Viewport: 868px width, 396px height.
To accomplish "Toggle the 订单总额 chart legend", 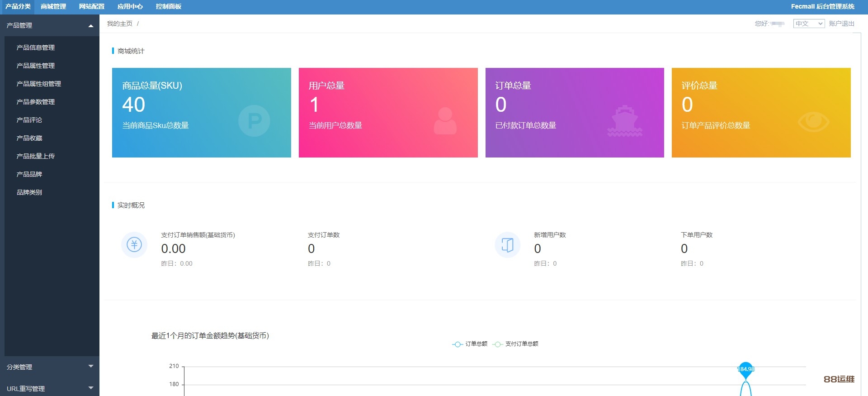I will tap(470, 344).
